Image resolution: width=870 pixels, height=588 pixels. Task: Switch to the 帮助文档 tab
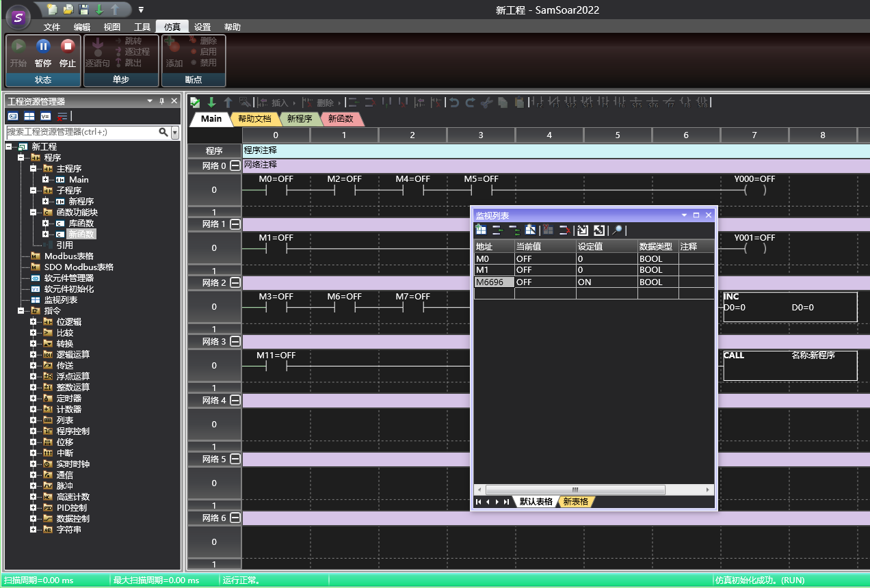pos(254,118)
